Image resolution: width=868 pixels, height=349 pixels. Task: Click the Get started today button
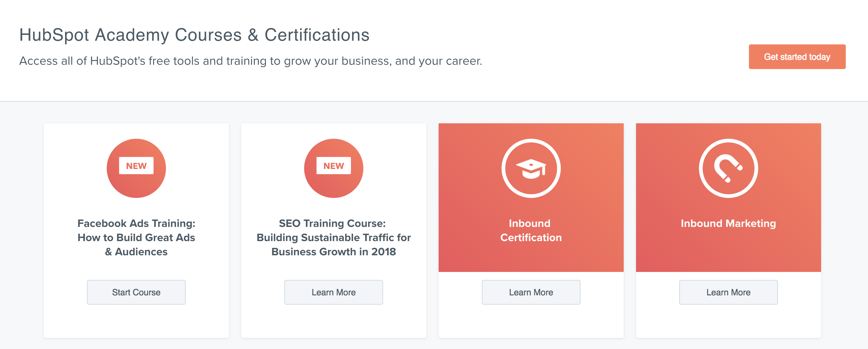coord(797,57)
